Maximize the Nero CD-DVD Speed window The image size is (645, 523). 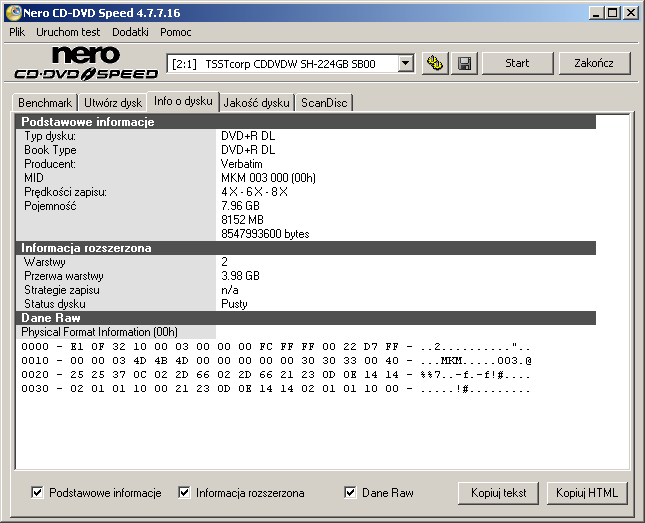(x=613, y=13)
